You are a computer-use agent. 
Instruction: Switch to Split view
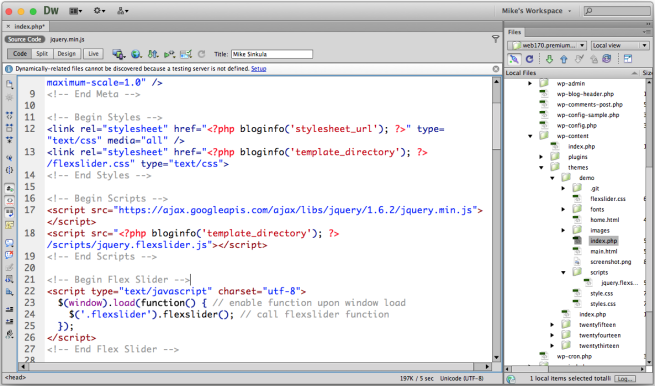click(42, 54)
